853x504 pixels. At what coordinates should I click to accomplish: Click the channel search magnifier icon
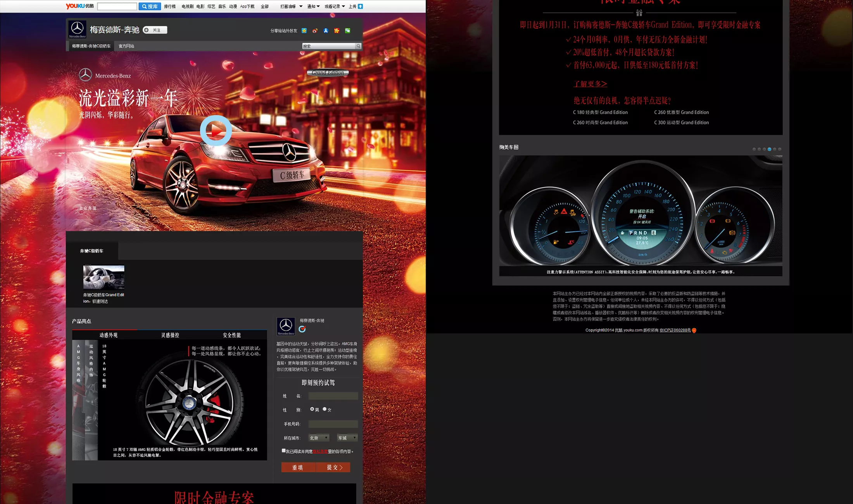(x=359, y=46)
